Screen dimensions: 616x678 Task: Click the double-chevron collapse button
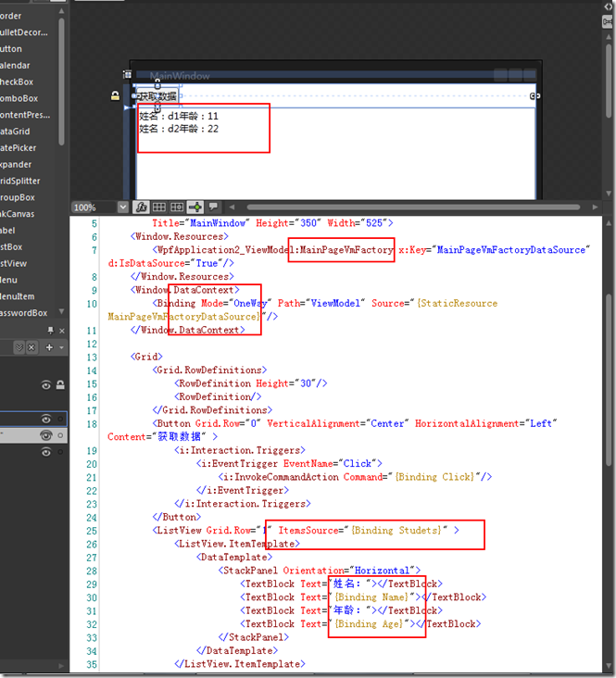click(x=19, y=347)
